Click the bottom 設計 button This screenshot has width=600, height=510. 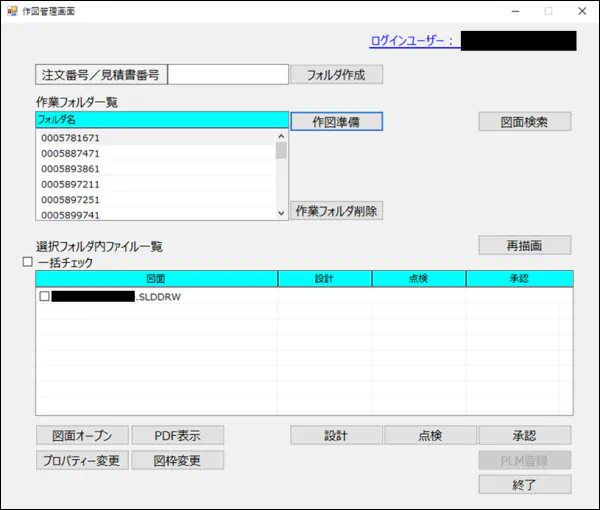point(336,435)
